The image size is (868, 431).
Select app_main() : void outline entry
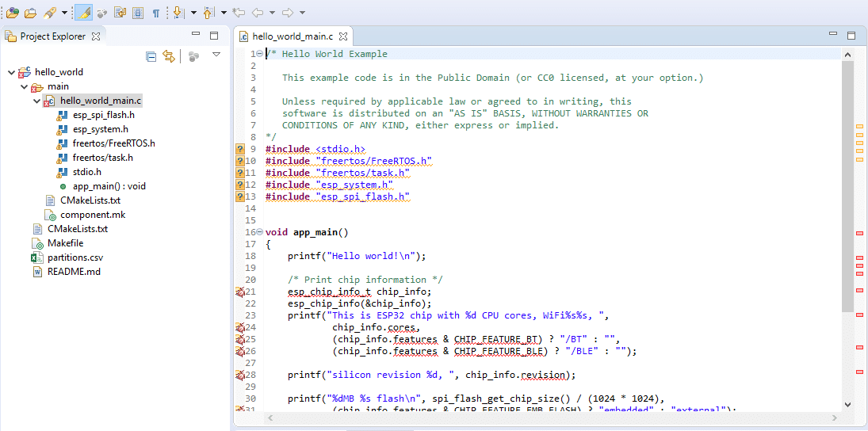(109, 186)
